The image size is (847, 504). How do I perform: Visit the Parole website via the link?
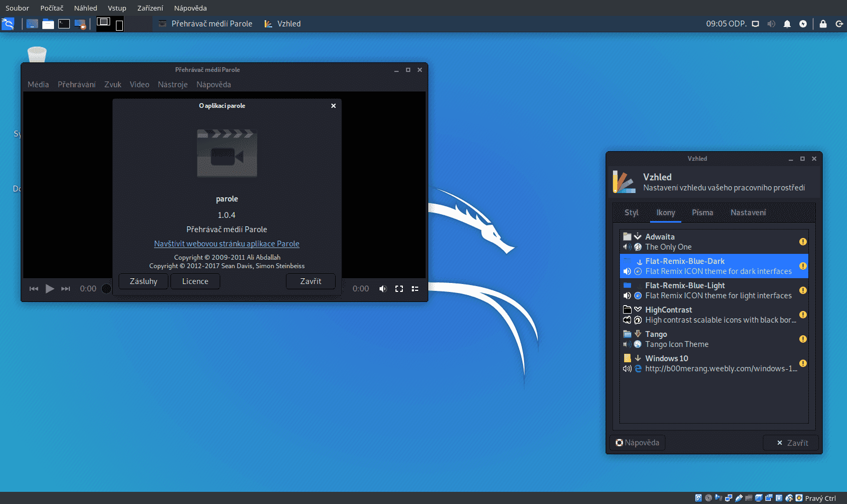[x=227, y=244]
